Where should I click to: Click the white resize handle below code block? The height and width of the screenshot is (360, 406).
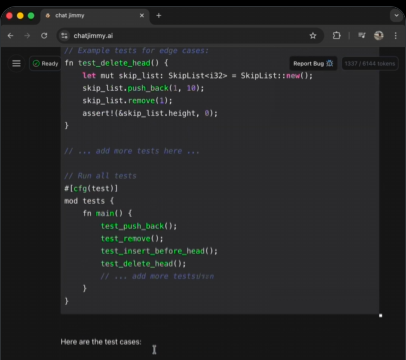point(380,315)
